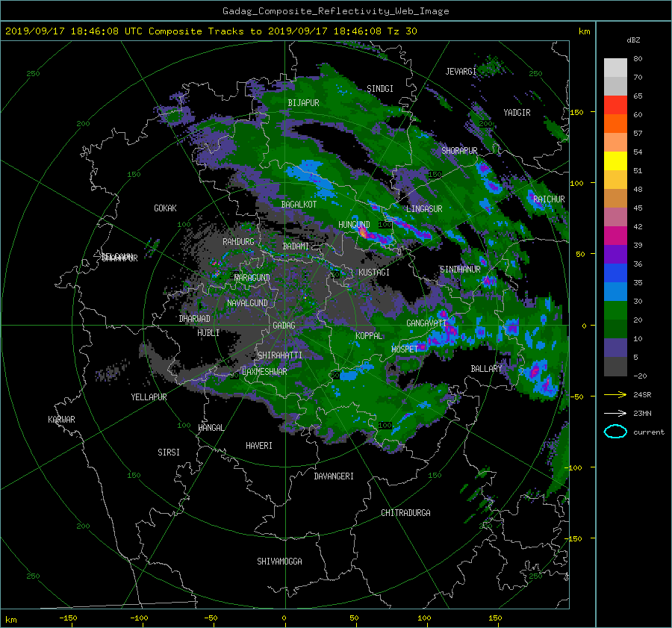This screenshot has width=672, height=628.
Task: Select the purple 10 dBZ color swatch
Action: point(615,348)
